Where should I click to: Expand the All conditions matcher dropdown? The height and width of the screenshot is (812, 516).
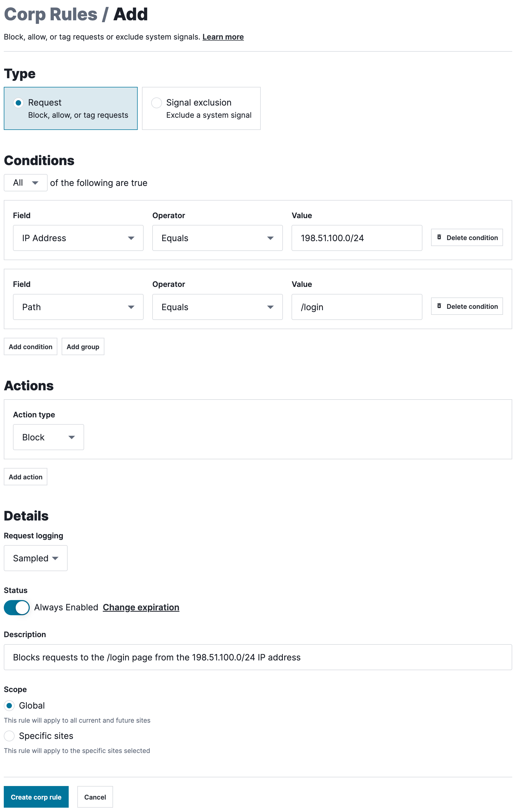[x=25, y=182]
